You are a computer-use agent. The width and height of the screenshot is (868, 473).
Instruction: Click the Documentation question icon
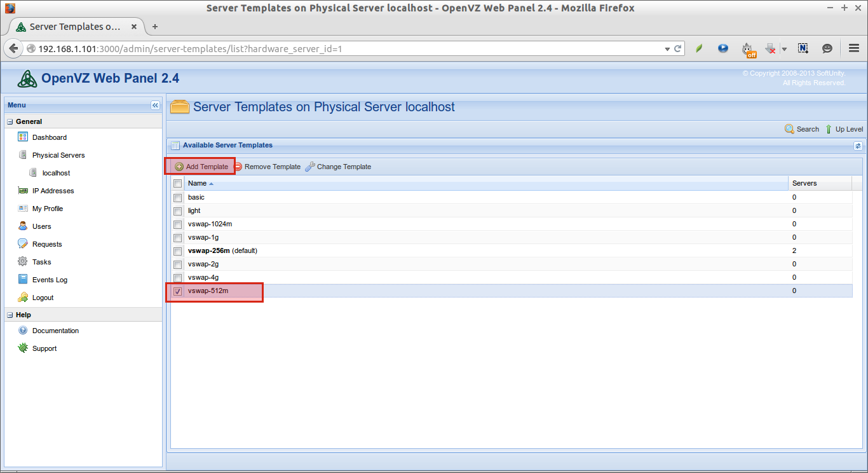23,330
